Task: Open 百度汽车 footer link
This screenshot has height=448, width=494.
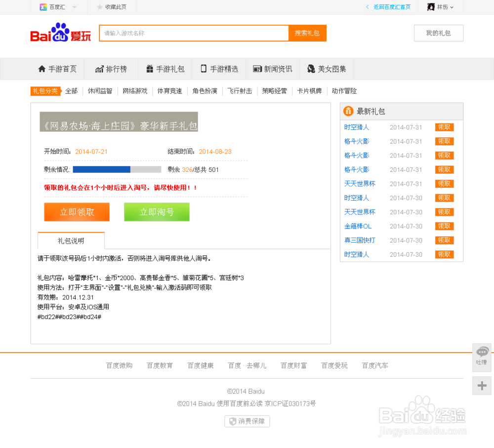Action: 375,366
